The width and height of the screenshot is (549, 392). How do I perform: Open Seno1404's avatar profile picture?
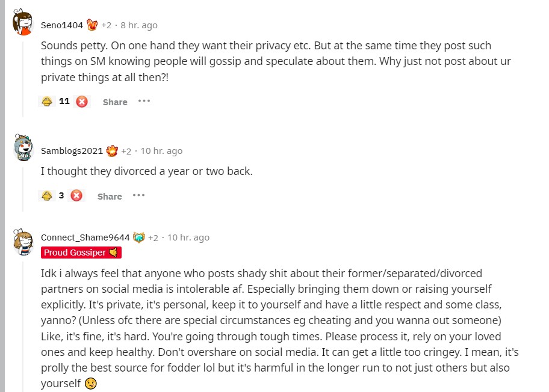pyautogui.click(x=23, y=23)
